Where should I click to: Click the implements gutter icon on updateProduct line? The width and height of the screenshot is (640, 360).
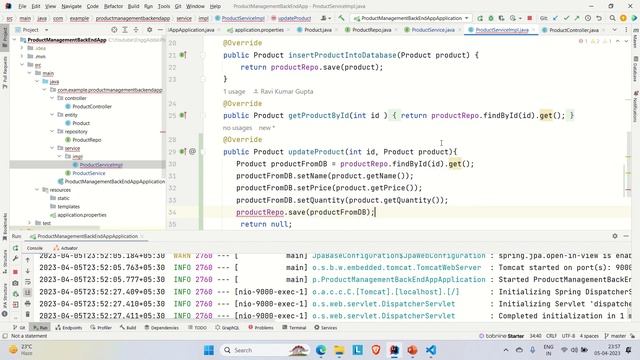[x=183, y=151]
